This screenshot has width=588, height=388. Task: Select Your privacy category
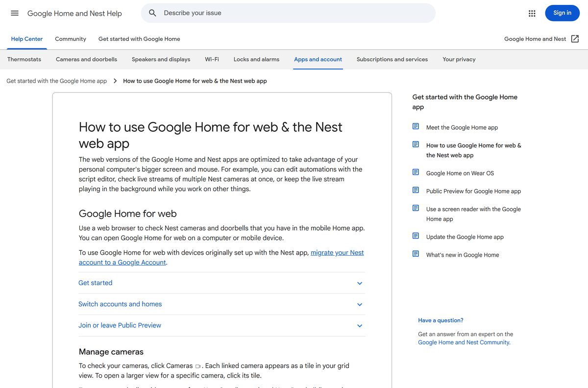(459, 59)
